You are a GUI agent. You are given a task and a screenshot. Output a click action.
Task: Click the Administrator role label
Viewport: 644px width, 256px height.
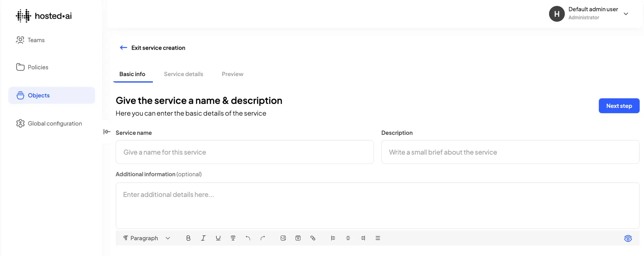click(584, 17)
